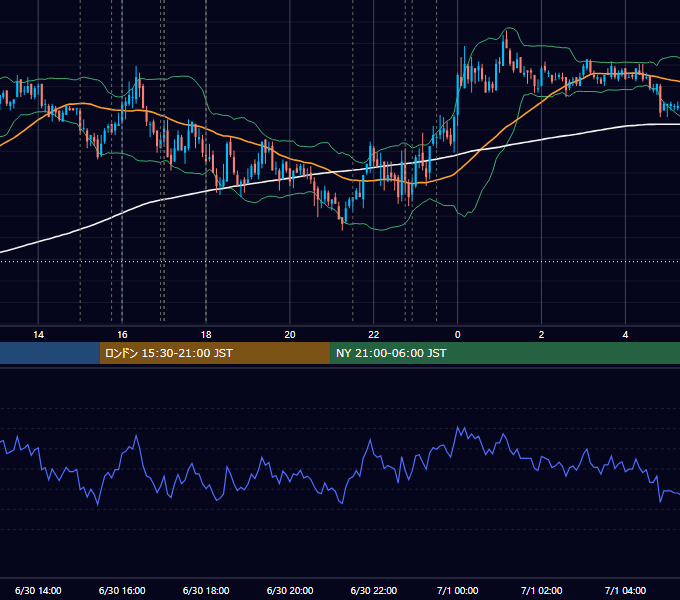Click the 0 hour axis label
The width and height of the screenshot is (680, 600).
pyautogui.click(x=458, y=335)
